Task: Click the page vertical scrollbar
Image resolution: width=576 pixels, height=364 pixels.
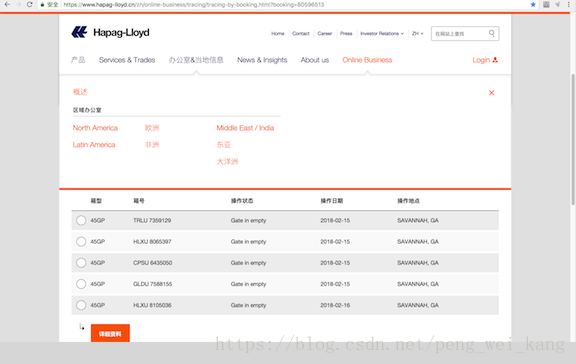Action: pos(573,140)
